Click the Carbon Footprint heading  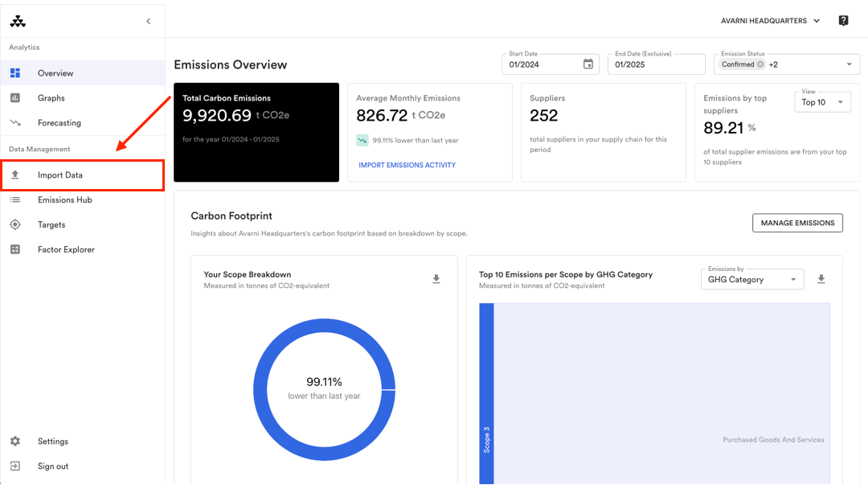click(231, 216)
